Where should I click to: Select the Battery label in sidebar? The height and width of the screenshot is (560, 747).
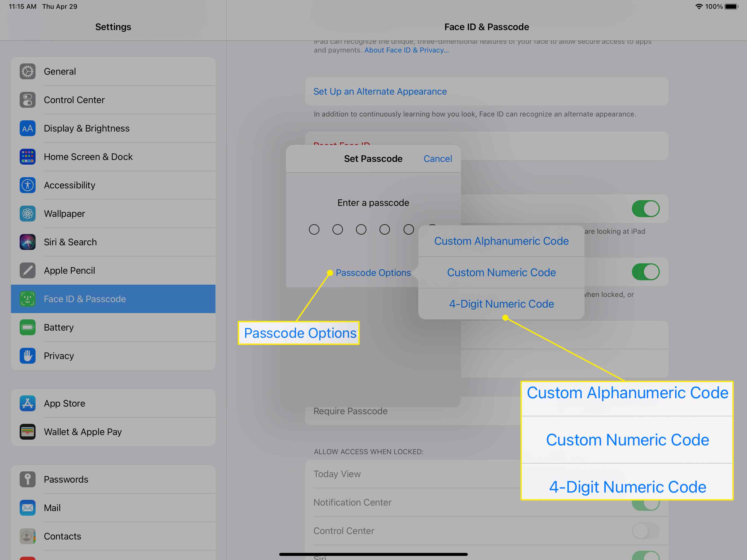pyautogui.click(x=59, y=327)
